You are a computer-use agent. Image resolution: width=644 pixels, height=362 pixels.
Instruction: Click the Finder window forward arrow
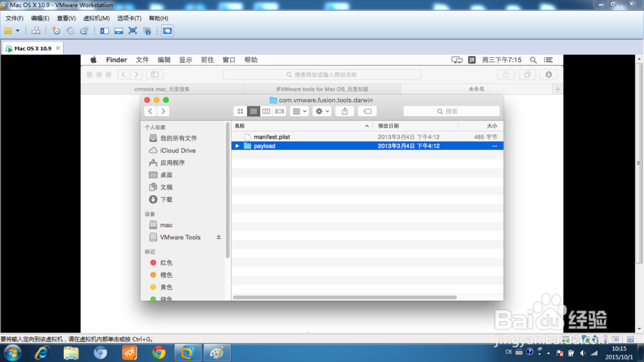click(163, 111)
